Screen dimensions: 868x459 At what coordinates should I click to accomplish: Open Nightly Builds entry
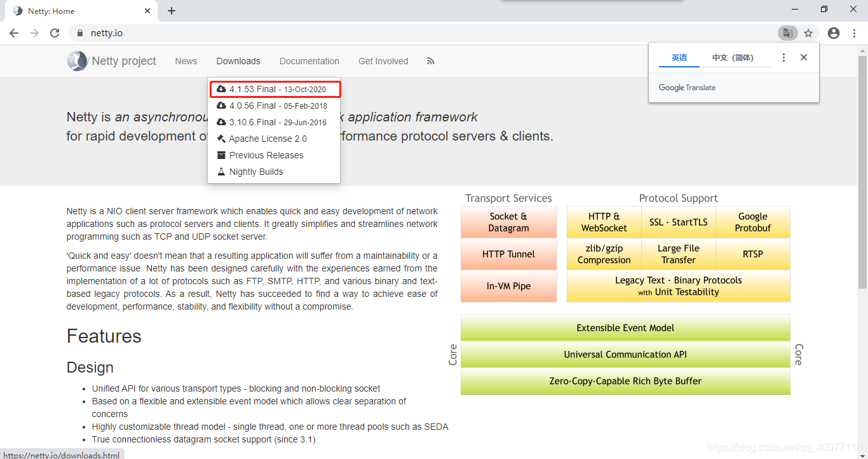274,172
